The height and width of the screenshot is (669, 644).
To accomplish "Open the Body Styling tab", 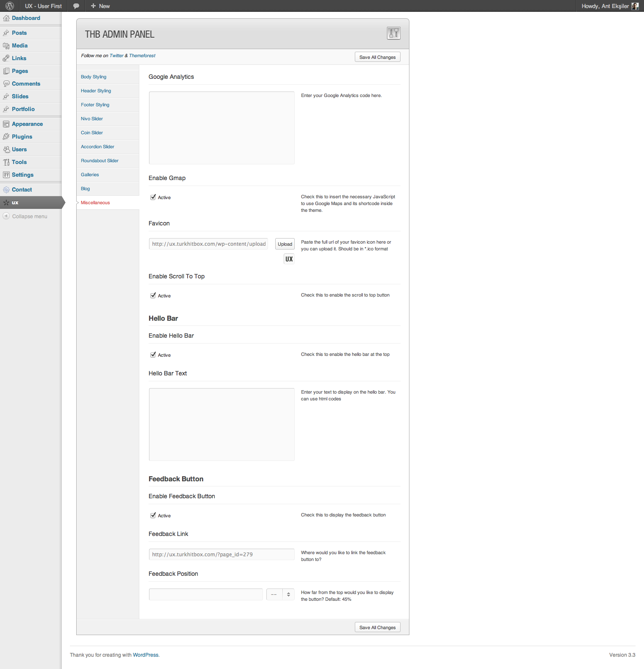I will click(94, 77).
